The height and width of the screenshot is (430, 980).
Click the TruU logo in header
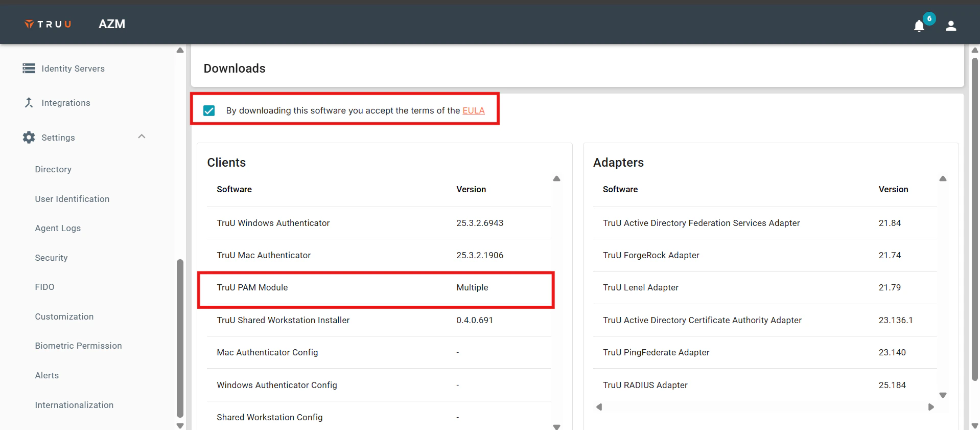(x=48, y=24)
